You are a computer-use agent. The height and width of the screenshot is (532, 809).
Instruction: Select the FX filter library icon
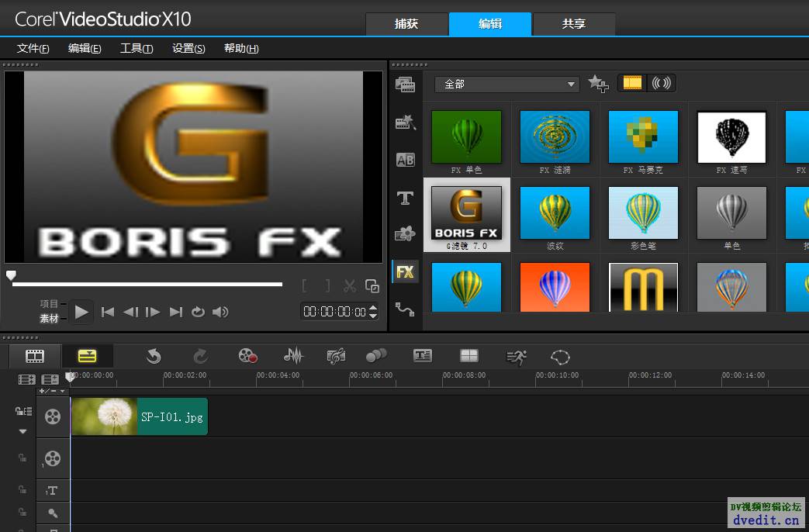(x=405, y=271)
